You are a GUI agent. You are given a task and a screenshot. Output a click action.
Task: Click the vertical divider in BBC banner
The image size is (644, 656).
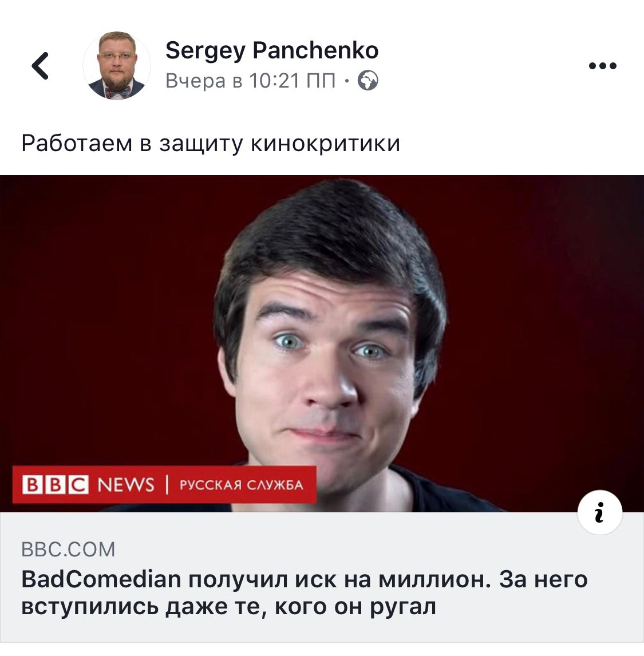tap(167, 485)
